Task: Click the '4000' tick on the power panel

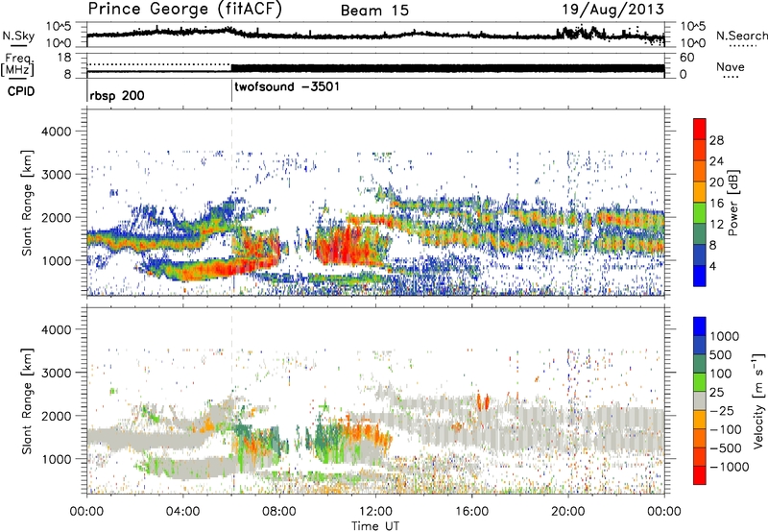Action: pyautogui.click(x=56, y=132)
